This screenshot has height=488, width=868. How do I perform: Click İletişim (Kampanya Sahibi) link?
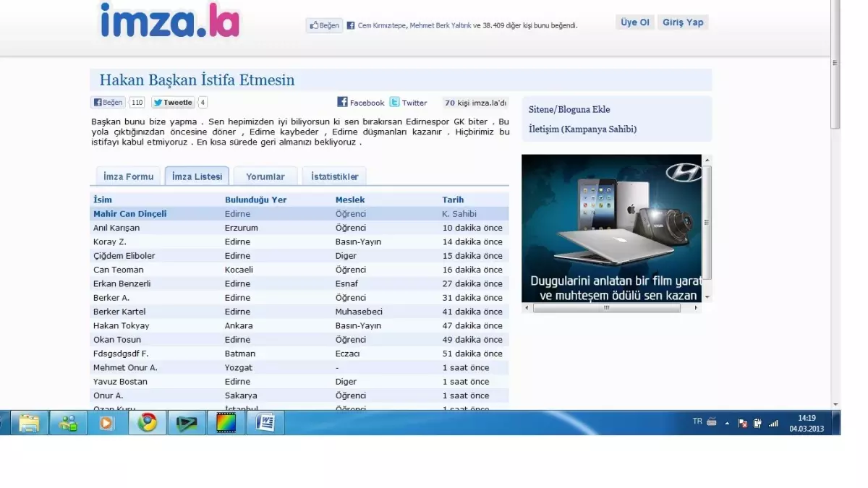[582, 129]
